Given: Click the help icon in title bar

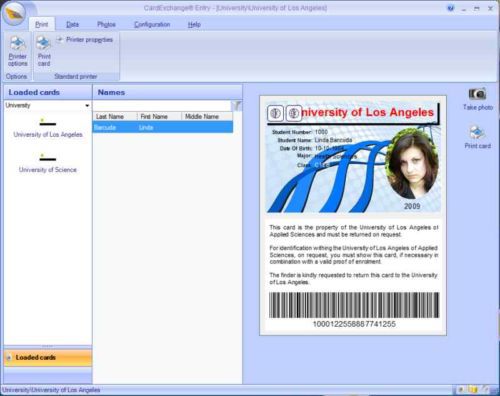Looking at the screenshot, I should (x=450, y=8).
